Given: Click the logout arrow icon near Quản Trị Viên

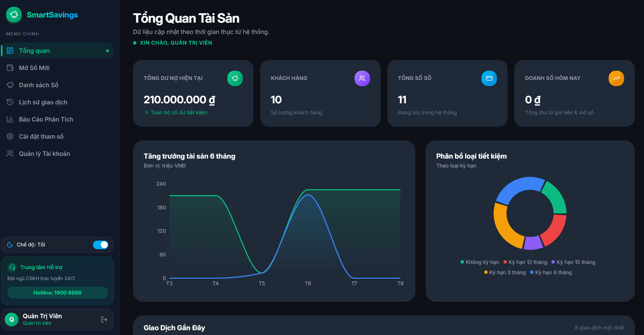Looking at the screenshot, I should coord(104,320).
